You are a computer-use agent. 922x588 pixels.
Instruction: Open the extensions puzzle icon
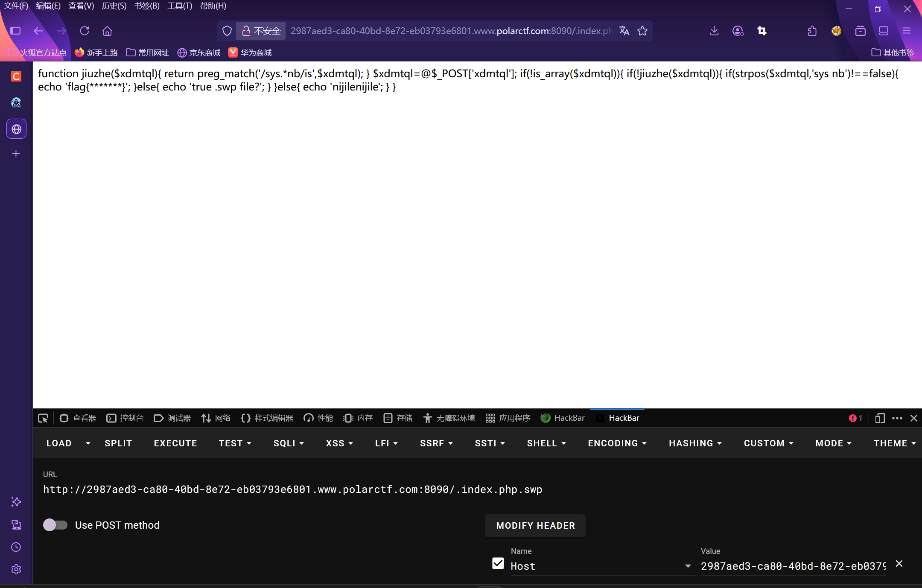[812, 31]
